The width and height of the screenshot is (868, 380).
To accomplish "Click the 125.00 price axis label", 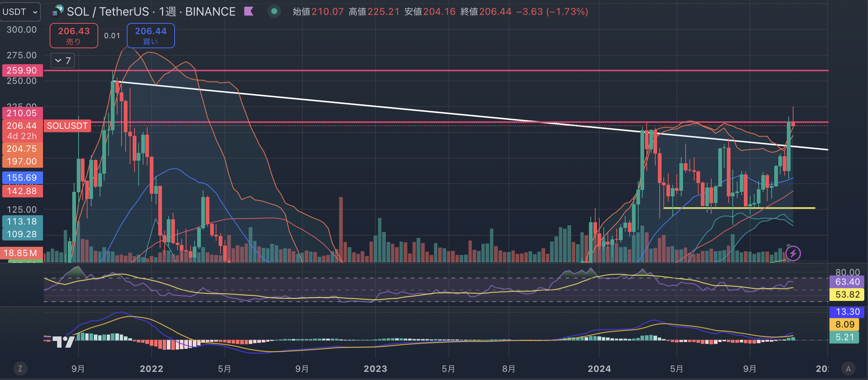I will pos(22,209).
